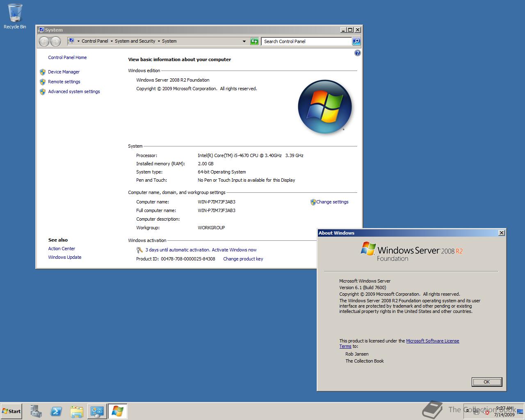Open Windows Update link
This screenshot has height=420, width=525.
coord(65,257)
